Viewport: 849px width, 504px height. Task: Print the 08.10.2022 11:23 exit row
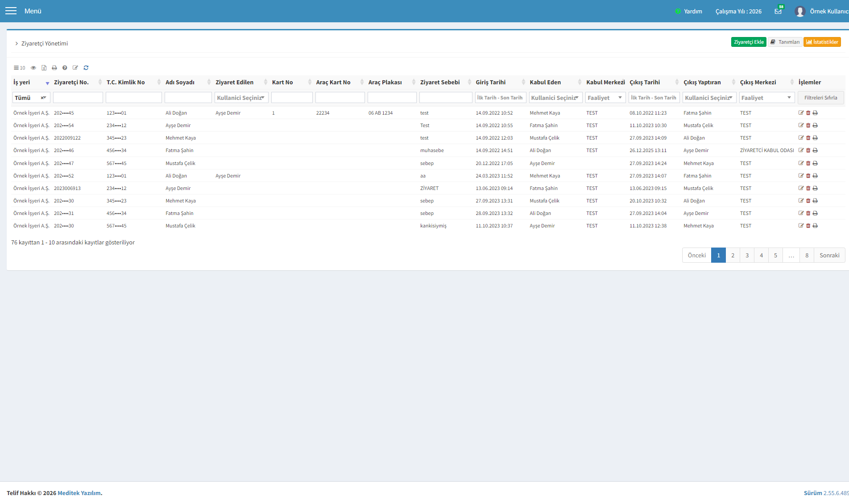815,113
